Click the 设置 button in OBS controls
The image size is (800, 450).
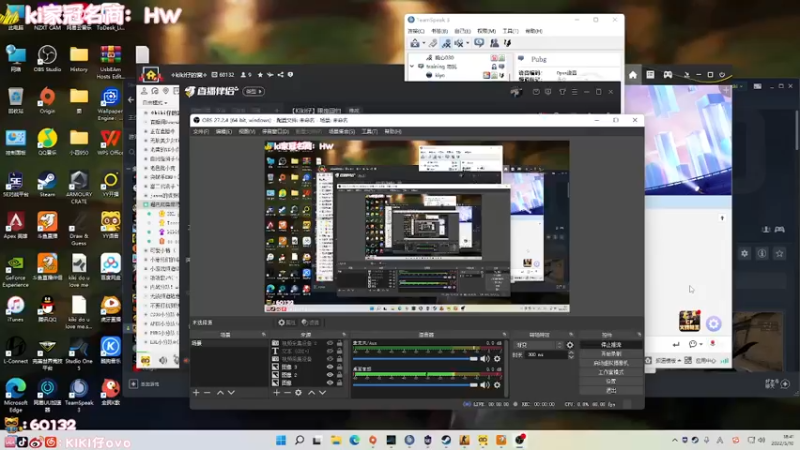pos(611,382)
